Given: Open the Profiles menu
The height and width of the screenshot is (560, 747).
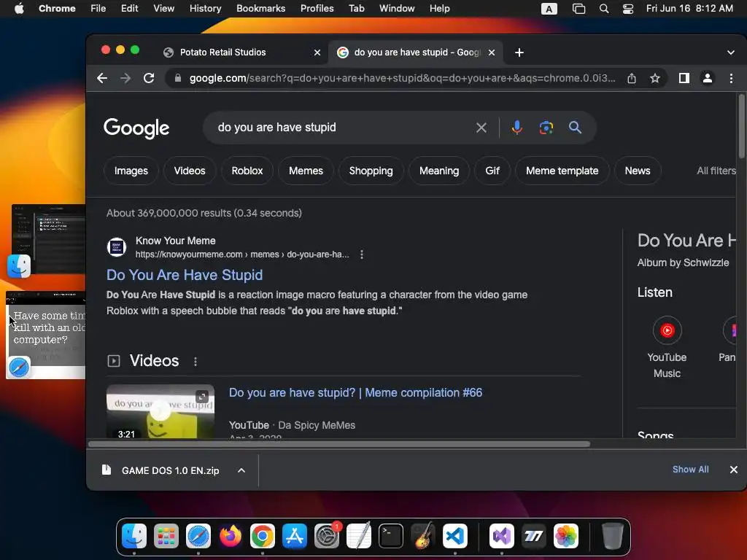Looking at the screenshot, I should pyautogui.click(x=317, y=9).
